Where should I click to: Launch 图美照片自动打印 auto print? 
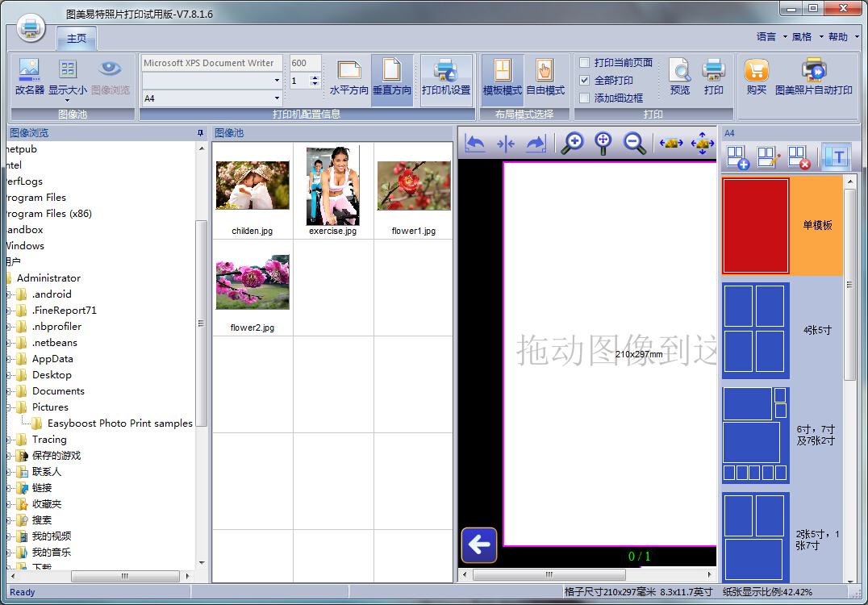pos(813,77)
